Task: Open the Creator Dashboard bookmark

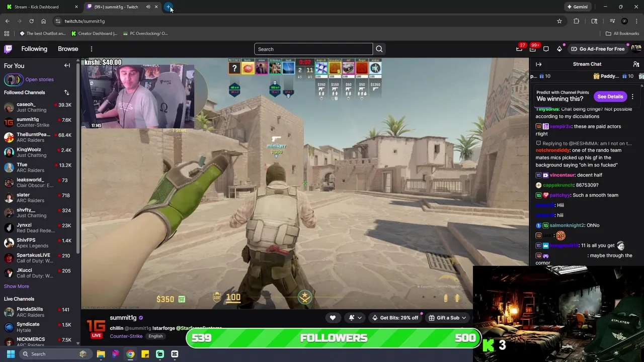Action: 94,34
